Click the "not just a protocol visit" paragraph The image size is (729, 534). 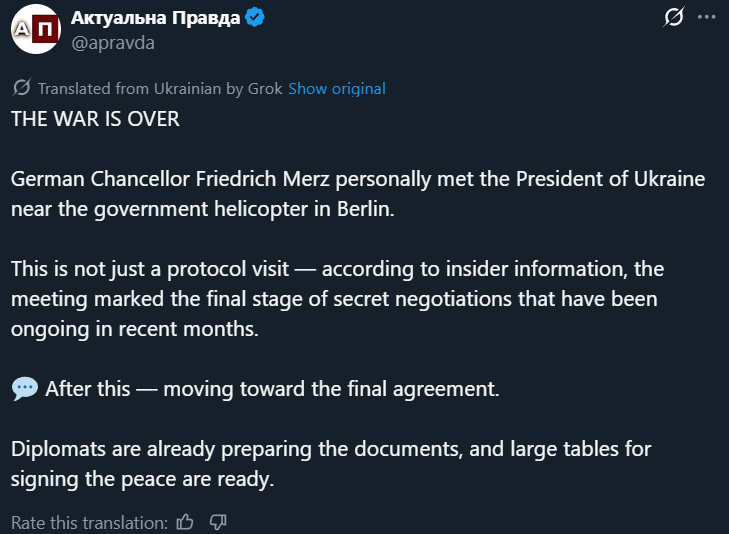337,299
